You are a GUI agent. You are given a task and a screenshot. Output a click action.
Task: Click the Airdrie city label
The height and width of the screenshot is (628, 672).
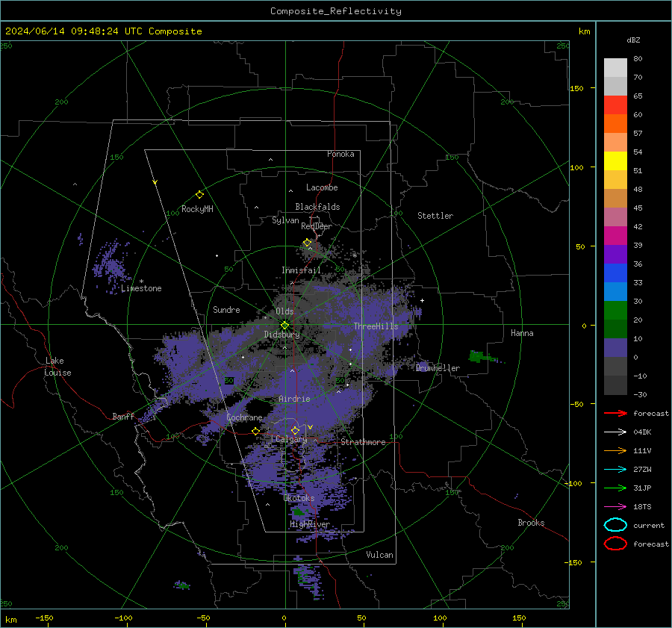(294, 399)
